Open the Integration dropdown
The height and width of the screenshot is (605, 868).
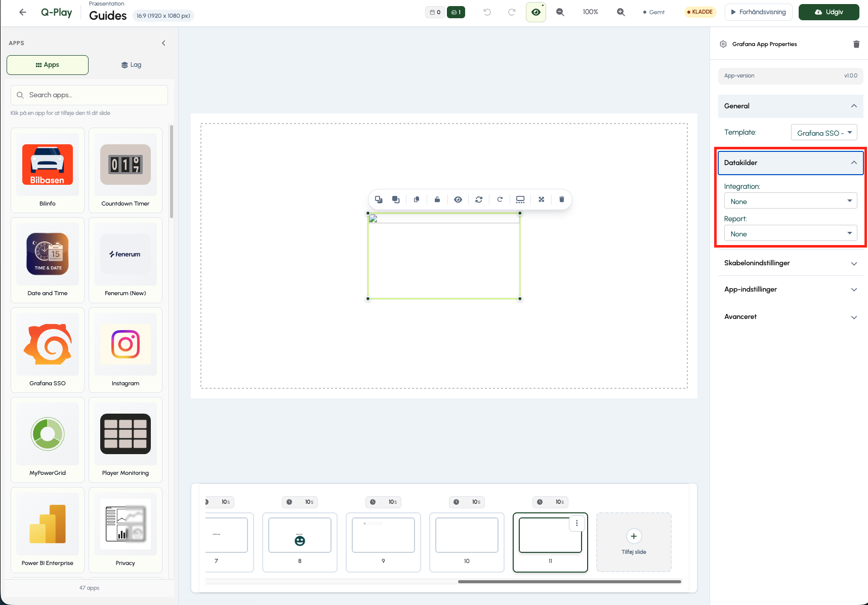791,201
